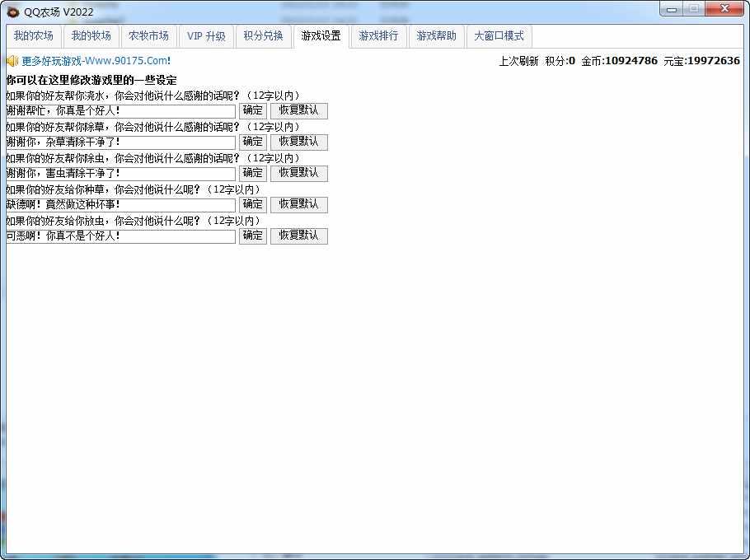Image resolution: width=750 pixels, height=560 pixels.
Task: Open the 游戏帮助 tab
Action: (x=436, y=36)
